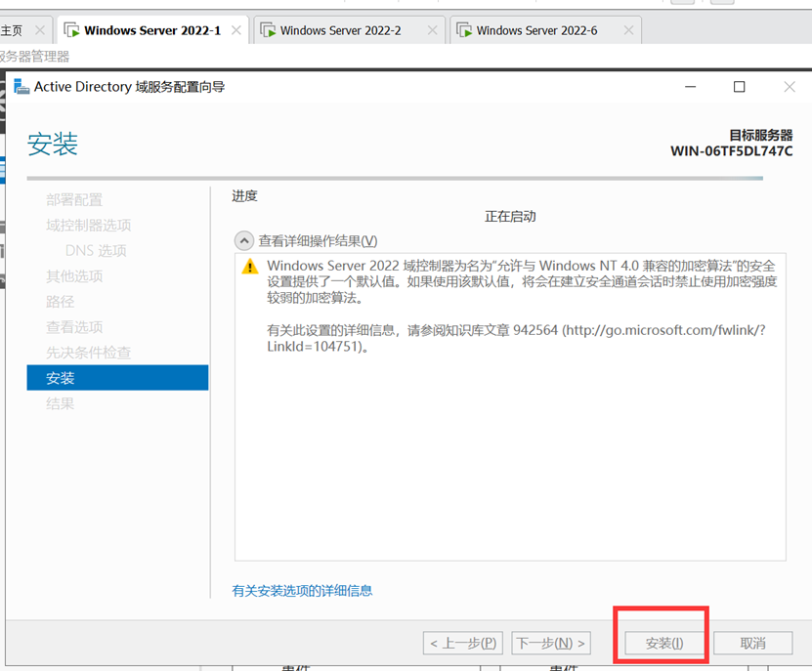Click the VM icon on Windows Server 2022-1 tab

pos(71,30)
